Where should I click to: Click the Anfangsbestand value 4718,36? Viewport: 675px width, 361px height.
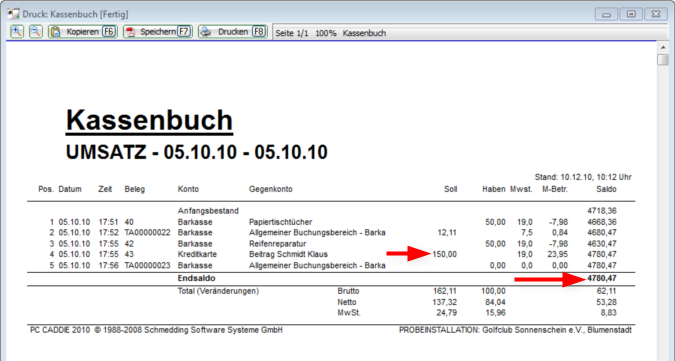602,211
